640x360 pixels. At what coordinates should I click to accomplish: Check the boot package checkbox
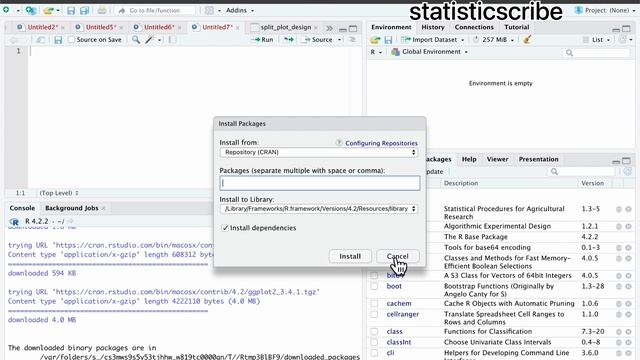pos(374,286)
